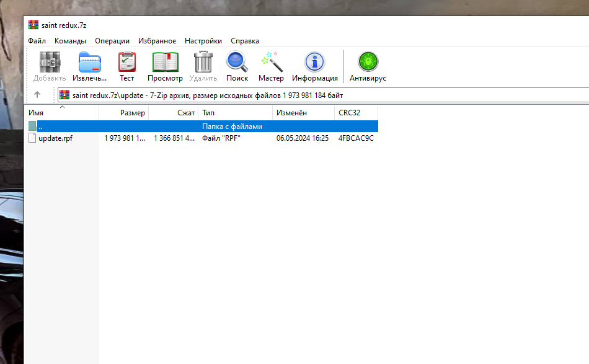Open the Команды menu
589x364 pixels.
pyautogui.click(x=70, y=40)
